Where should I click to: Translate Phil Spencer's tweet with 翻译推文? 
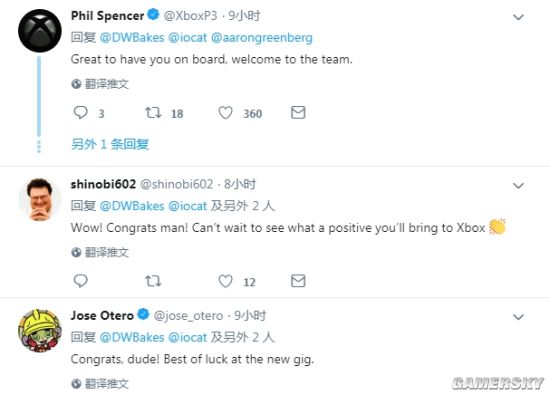(100, 84)
